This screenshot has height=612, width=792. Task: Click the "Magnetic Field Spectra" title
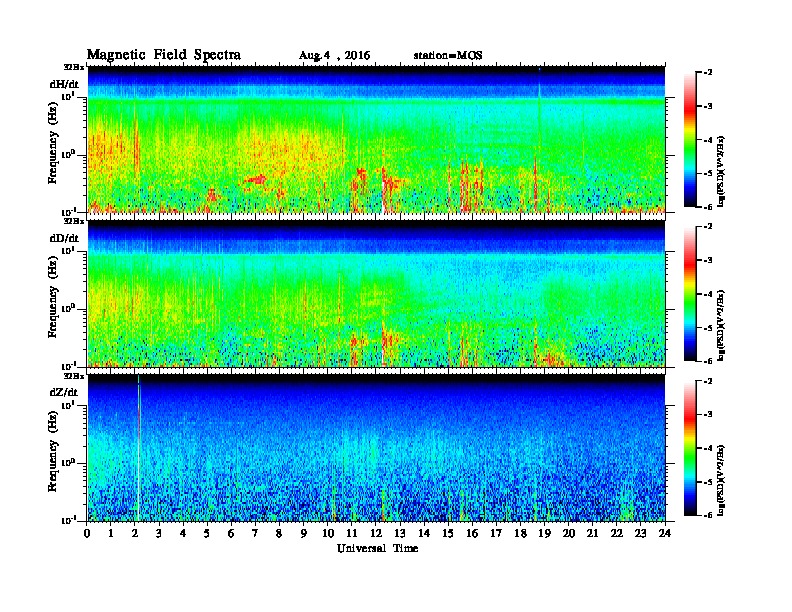[164, 55]
